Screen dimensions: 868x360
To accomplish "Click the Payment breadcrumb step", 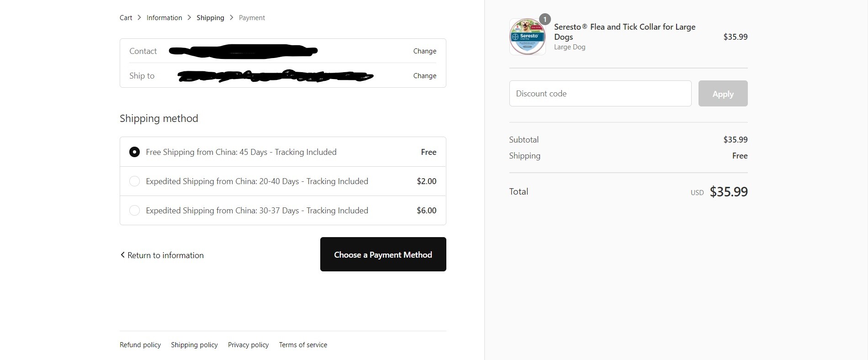I will (252, 18).
